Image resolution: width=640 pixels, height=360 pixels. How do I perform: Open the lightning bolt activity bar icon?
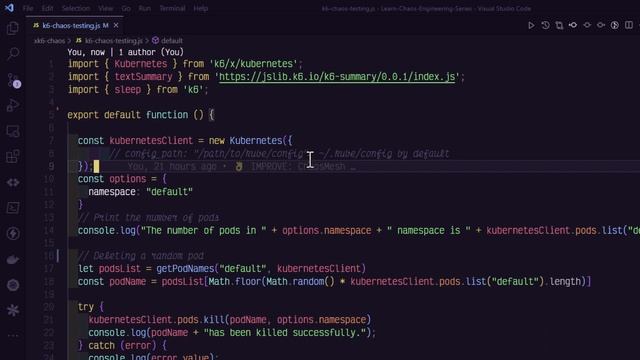point(13,233)
